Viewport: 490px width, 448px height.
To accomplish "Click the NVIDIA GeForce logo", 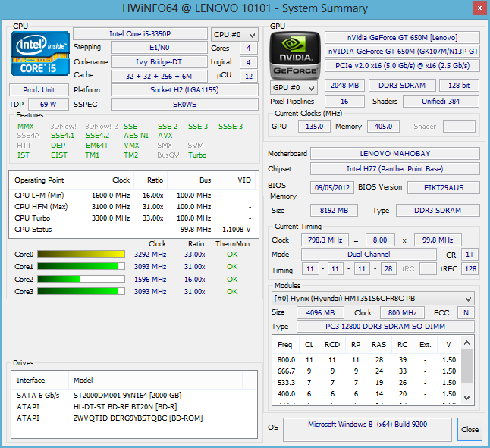I will click(x=295, y=55).
